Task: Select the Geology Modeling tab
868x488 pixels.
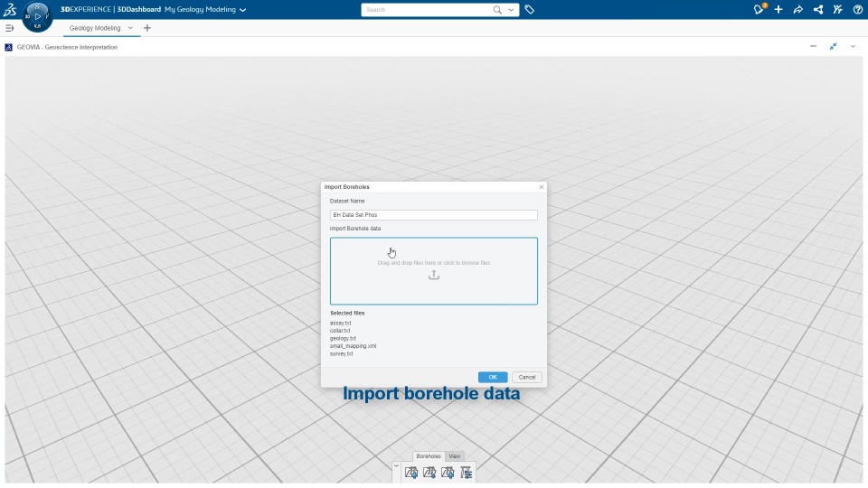Action: click(95, 28)
